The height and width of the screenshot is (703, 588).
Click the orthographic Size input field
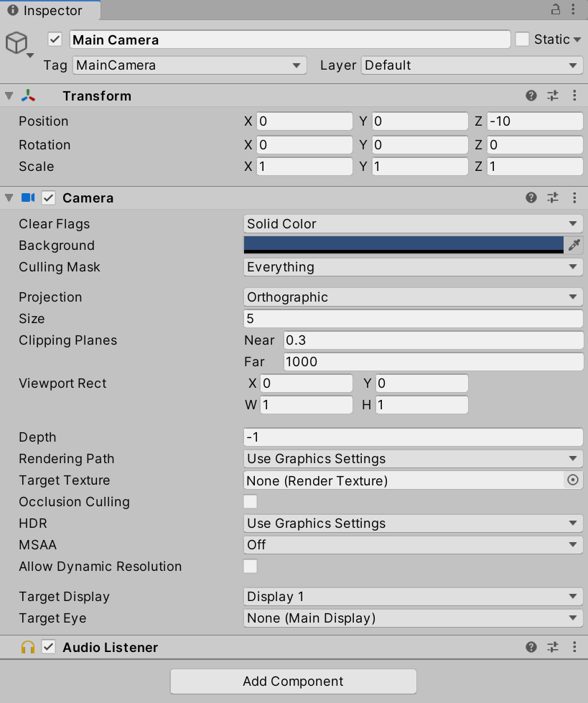click(413, 319)
